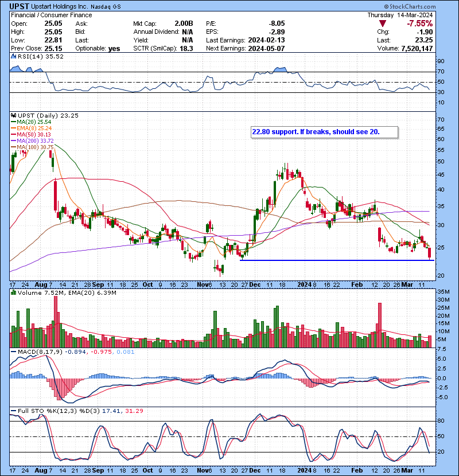The width and height of the screenshot is (459, 476).
Task: Click the 'UPST (Daily) 23.25' price label
Action: pos(48,115)
